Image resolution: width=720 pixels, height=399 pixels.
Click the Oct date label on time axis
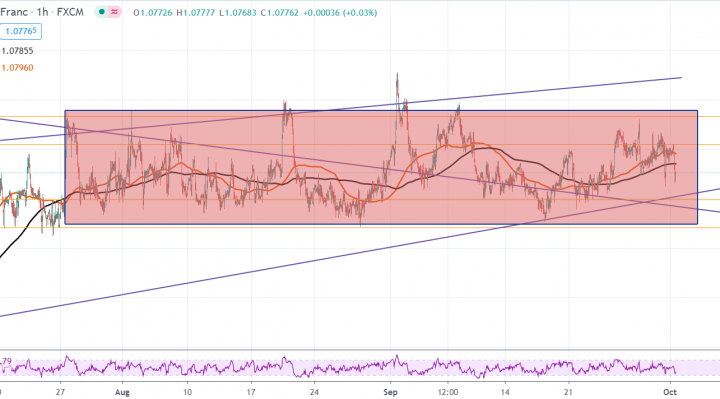tap(670, 392)
